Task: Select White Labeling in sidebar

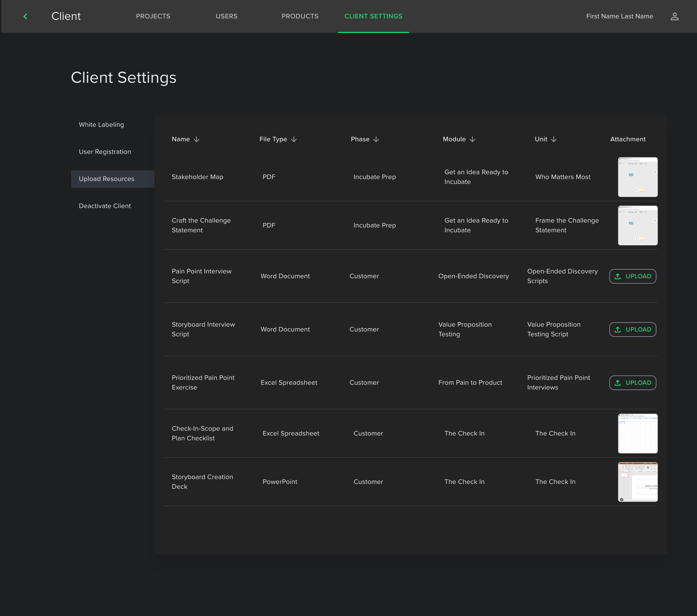Action: 101,125
